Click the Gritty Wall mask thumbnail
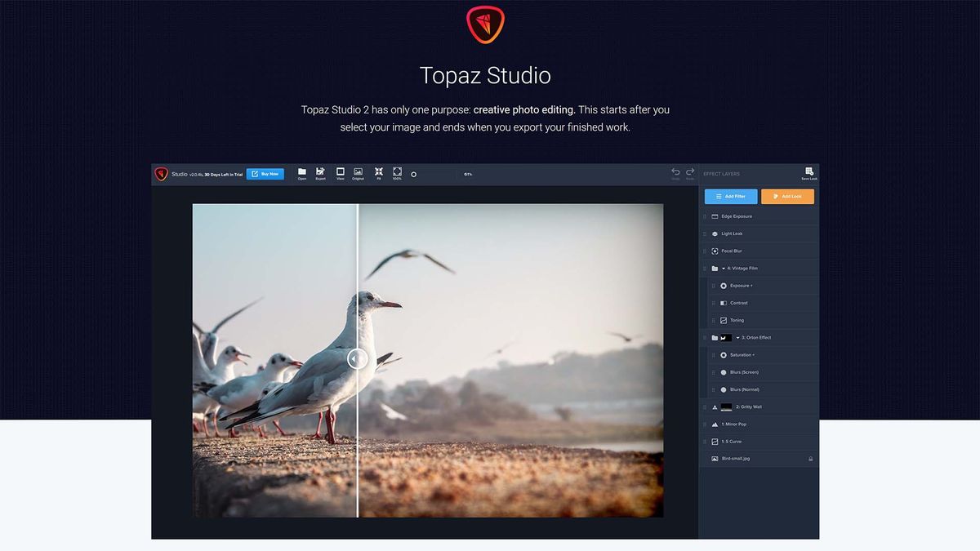This screenshot has width=980, height=551. pos(726,407)
